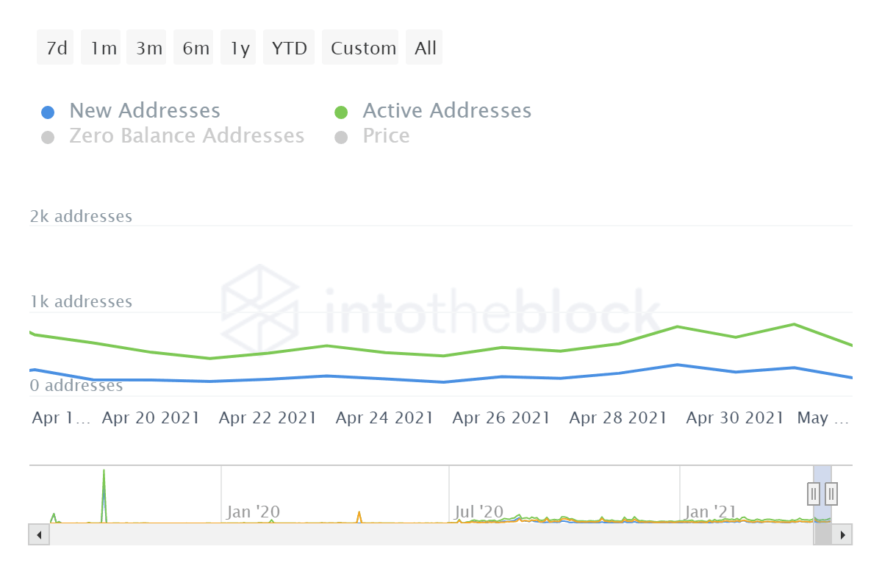
Task: Grab the left navigator range handle
Action: point(814,493)
